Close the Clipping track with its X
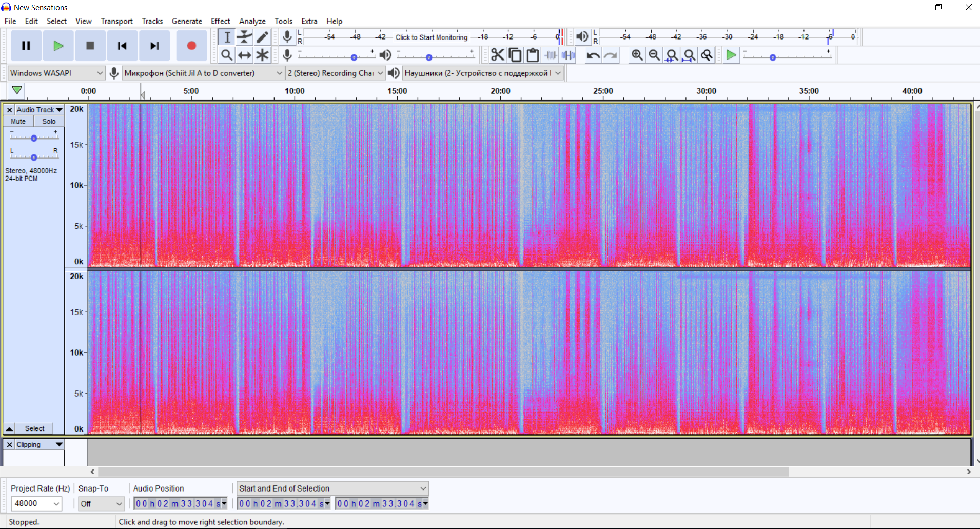Viewport: 980px width, 529px height. pyautogui.click(x=9, y=445)
